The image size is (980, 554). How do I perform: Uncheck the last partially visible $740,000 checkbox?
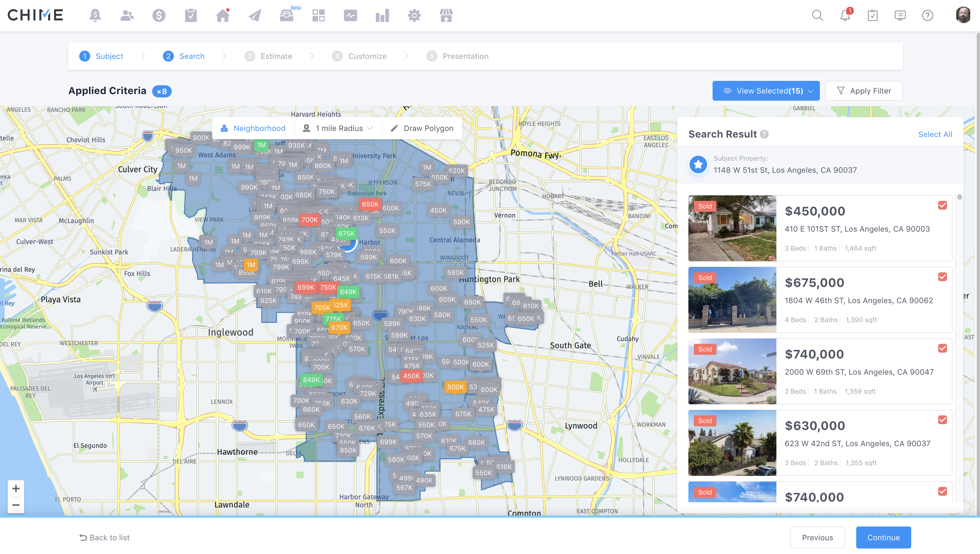pyautogui.click(x=942, y=492)
